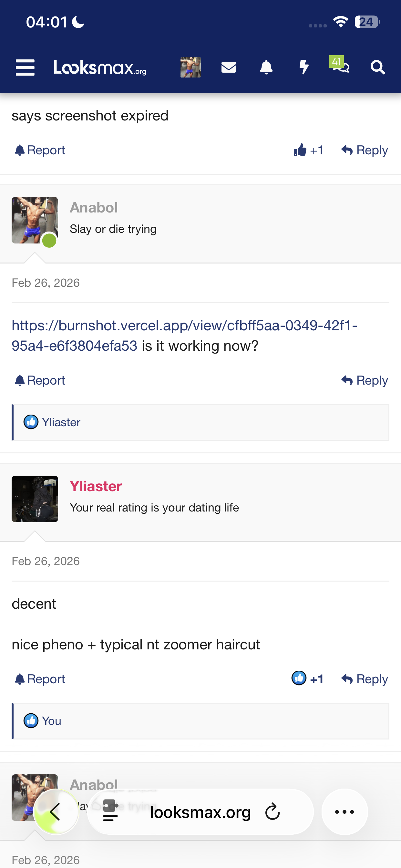Reload the page in browser bar
Screen dimensions: 401x868
coord(272,812)
